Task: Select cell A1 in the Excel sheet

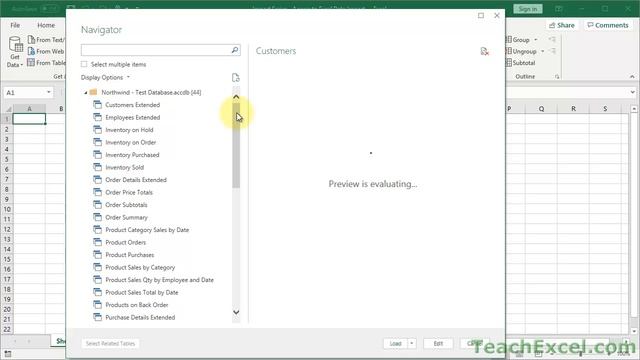Action: 29,119
